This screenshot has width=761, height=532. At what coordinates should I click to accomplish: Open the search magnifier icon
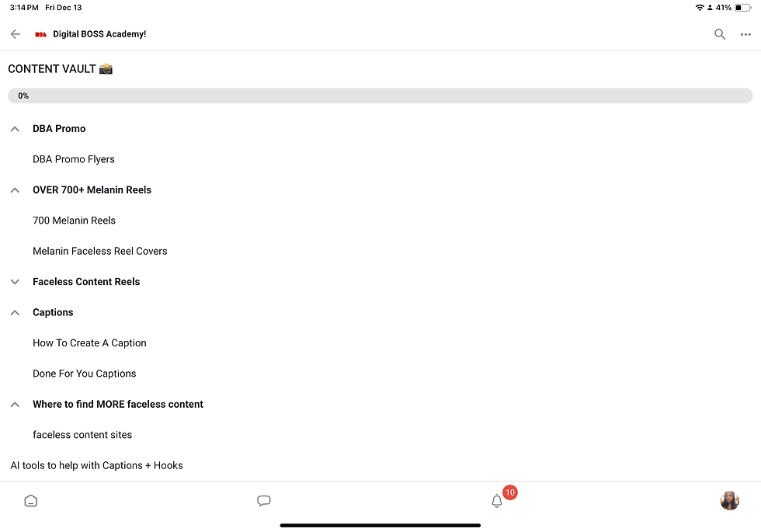tap(720, 34)
